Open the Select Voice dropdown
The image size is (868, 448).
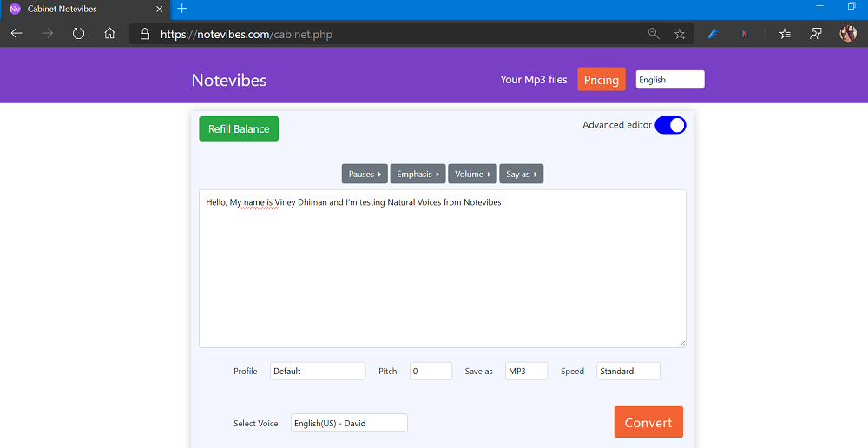click(x=349, y=423)
